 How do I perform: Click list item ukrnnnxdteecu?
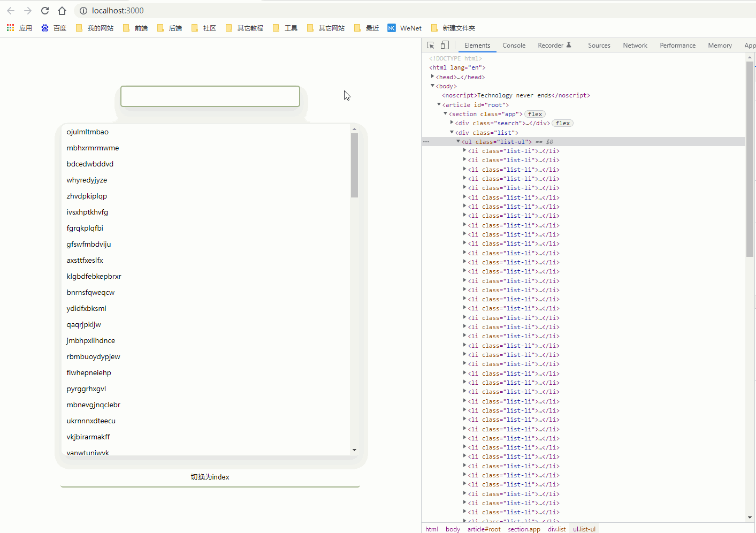point(91,421)
